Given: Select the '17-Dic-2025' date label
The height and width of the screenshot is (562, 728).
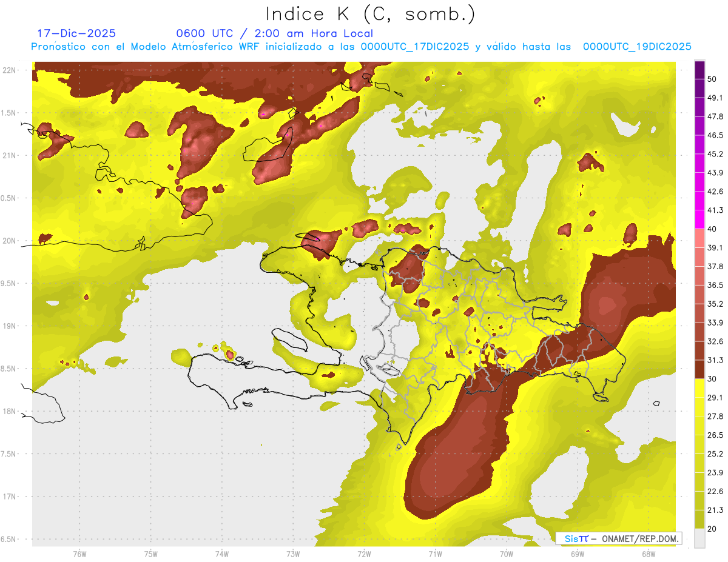Looking at the screenshot, I should 76,33.
